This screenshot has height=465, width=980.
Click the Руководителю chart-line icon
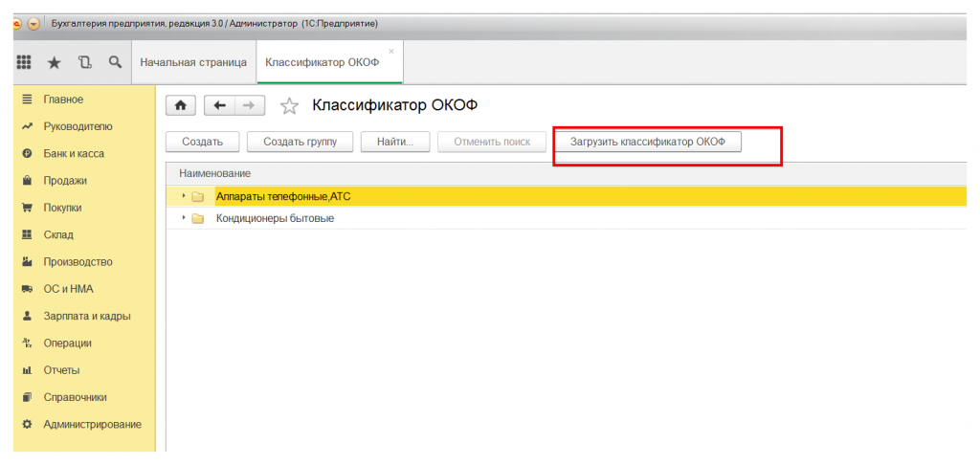[x=27, y=126]
